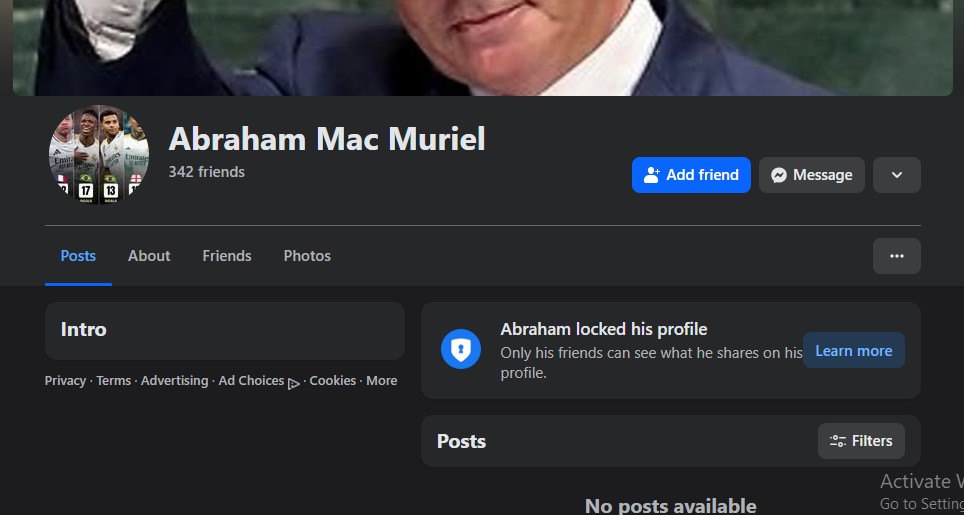The height and width of the screenshot is (515, 964).
Task: Expand the chevron dropdown beside Message
Action: pos(896,175)
